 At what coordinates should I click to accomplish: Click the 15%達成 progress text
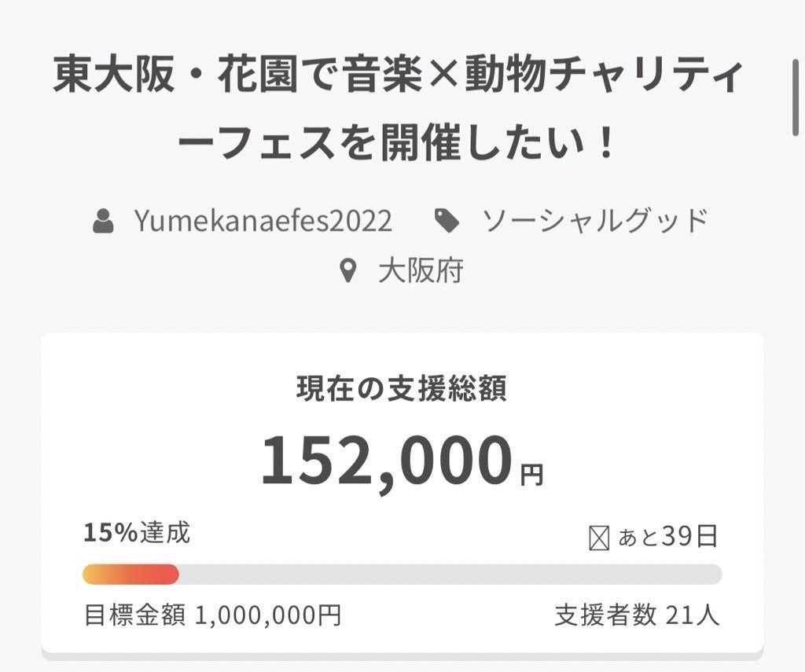[x=137, y=534]
